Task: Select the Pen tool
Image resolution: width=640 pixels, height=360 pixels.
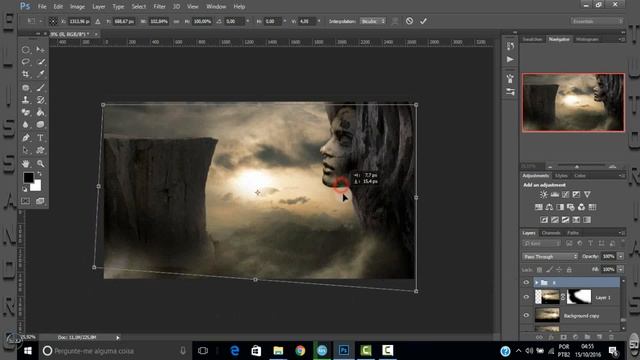Action: [26, 138]
